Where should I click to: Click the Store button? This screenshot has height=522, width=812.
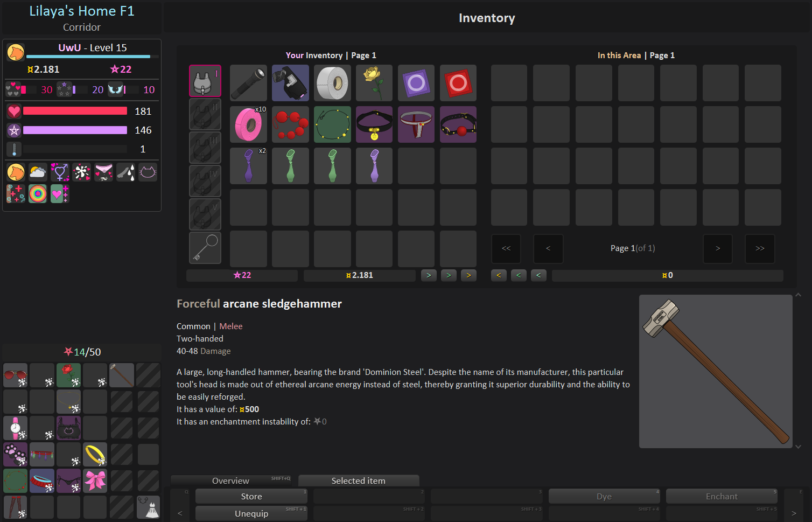coord(251,496)
